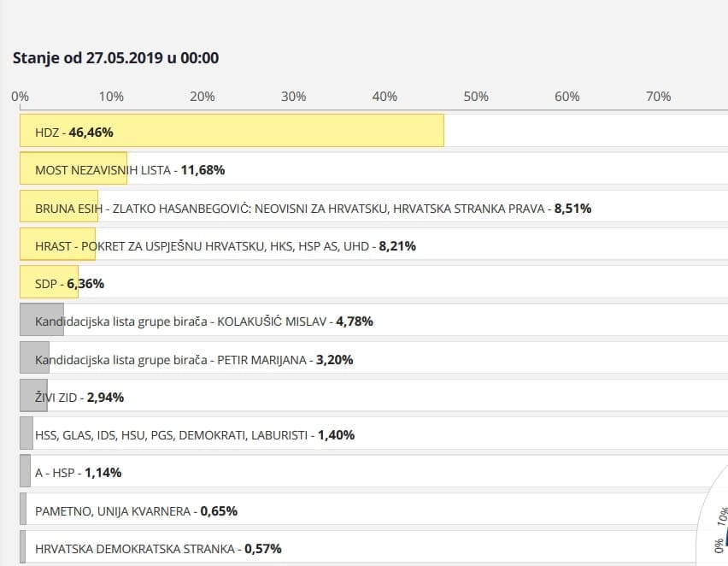Select the 20% axis tick label
Image resolution: width=728 pixels, height=566 pixels.
click(x=202, y=97)
